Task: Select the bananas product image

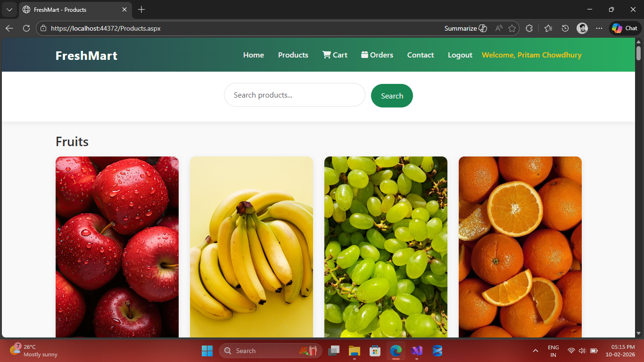Action: [x=251, y=247]
